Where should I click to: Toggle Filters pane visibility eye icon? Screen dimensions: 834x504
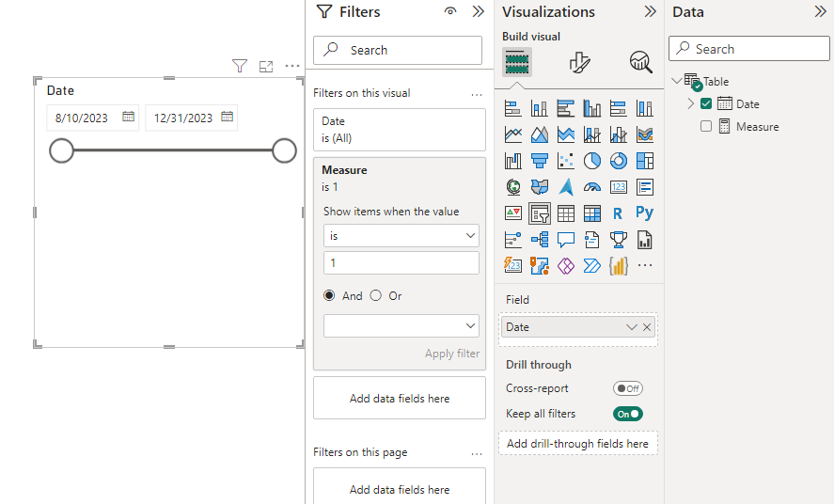[450, 11]
